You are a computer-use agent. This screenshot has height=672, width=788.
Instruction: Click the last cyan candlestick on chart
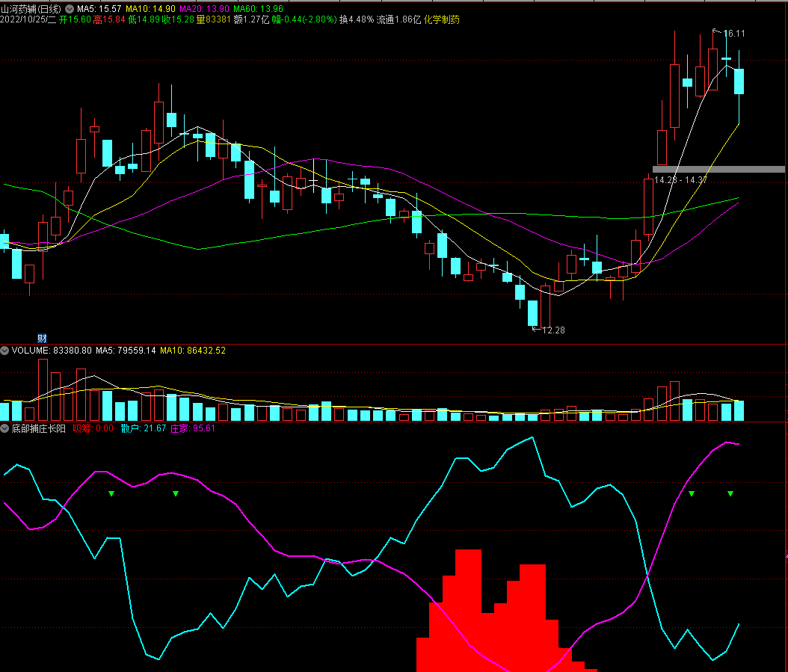[x=739, y=81]
